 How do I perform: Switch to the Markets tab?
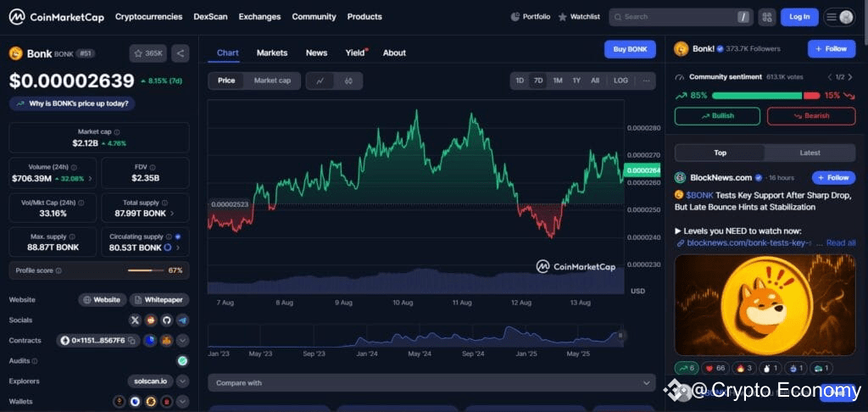pyautogui.click(x=272, y=53)
